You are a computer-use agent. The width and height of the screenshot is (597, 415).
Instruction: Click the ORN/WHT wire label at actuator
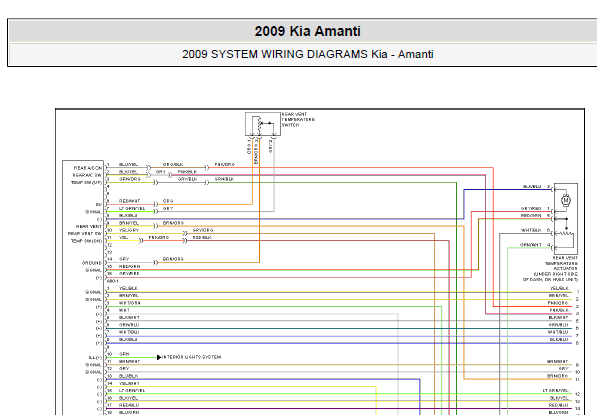pos(531,245)
